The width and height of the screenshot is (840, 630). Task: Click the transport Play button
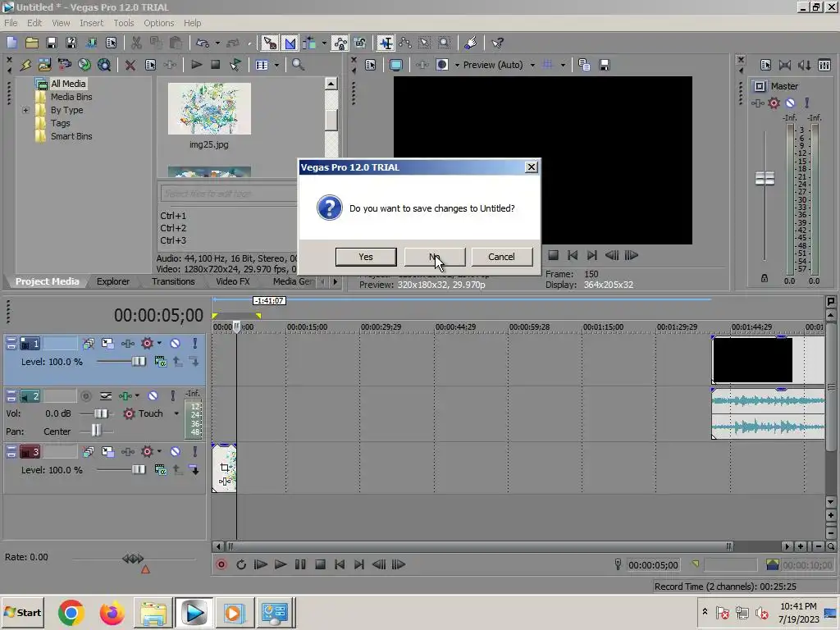[281, 564]
